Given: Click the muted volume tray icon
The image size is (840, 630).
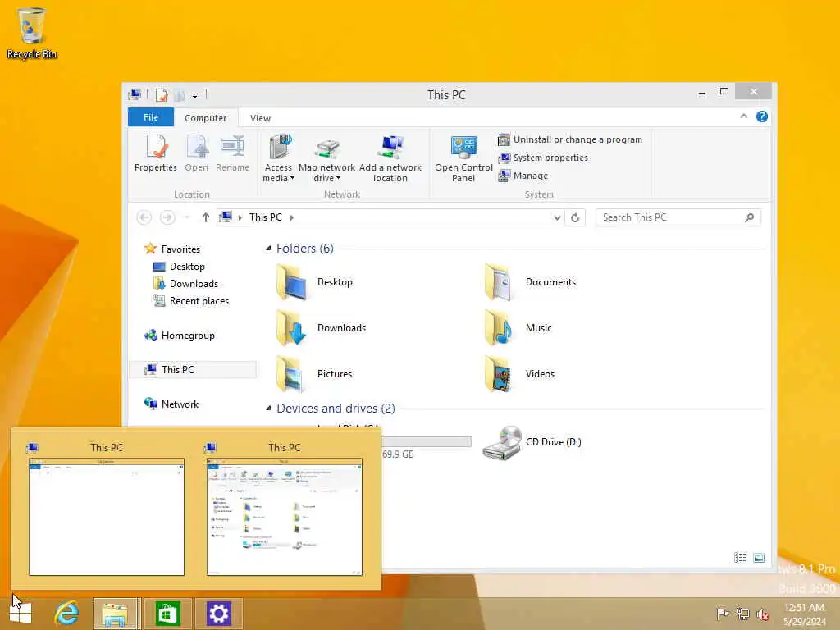Looking at the screenshot, I should 762,614.
